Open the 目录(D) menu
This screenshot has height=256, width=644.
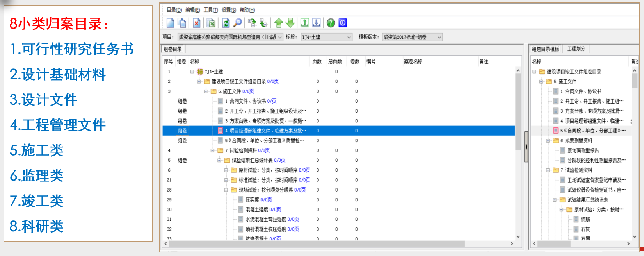(x=174, y=10)
